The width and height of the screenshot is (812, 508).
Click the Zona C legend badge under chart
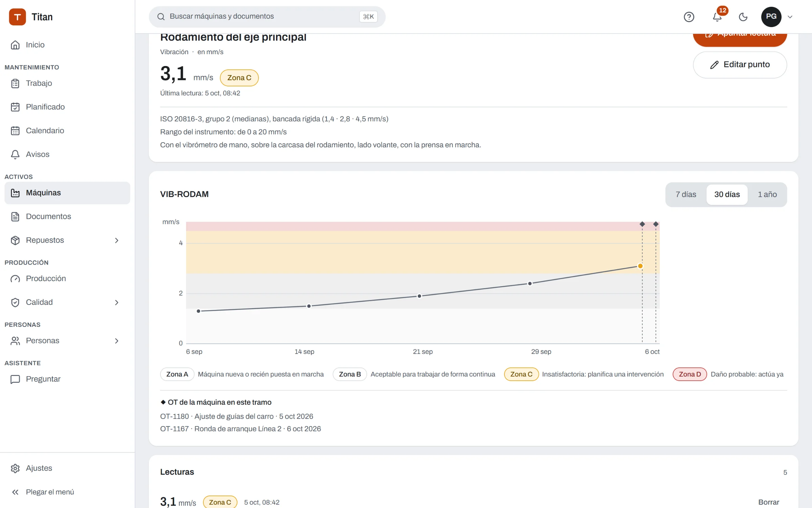[x=521, y=374]
